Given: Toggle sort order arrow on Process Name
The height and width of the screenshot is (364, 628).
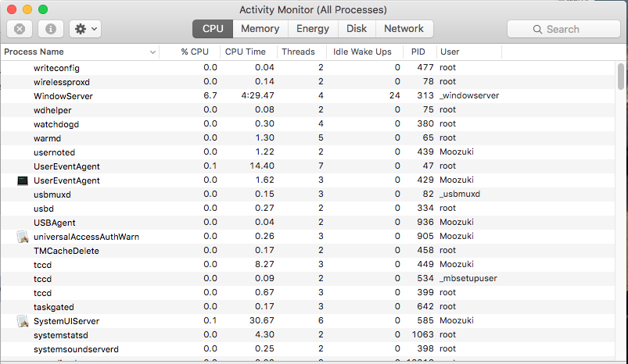Looking at the screenshot, I should pos(153,52).
